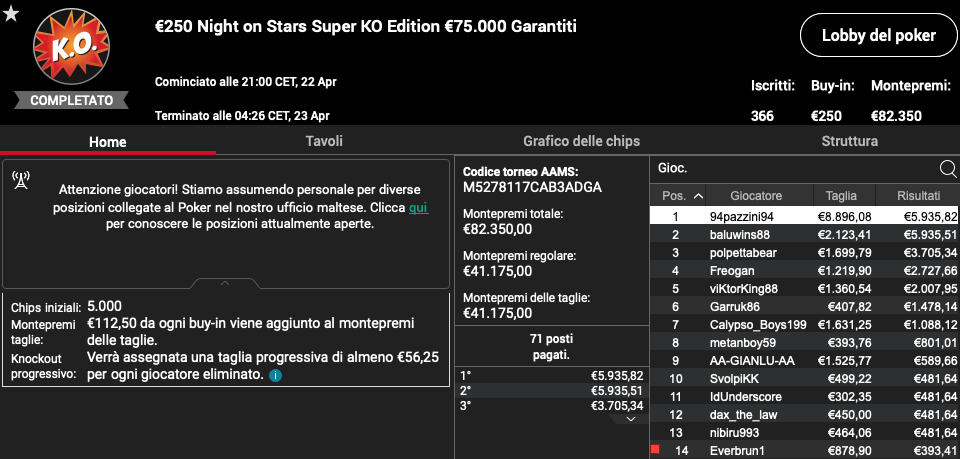Viewport: 960px width, 459px height.
Task: Collapse the announcement panel chevron
Action: tap(225, 283)
